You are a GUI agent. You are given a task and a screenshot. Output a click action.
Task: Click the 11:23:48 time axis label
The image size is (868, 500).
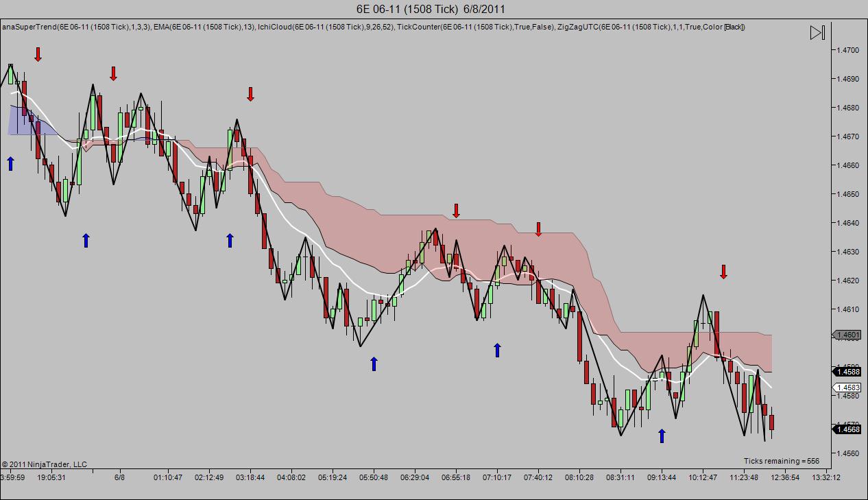coord(744,477)
